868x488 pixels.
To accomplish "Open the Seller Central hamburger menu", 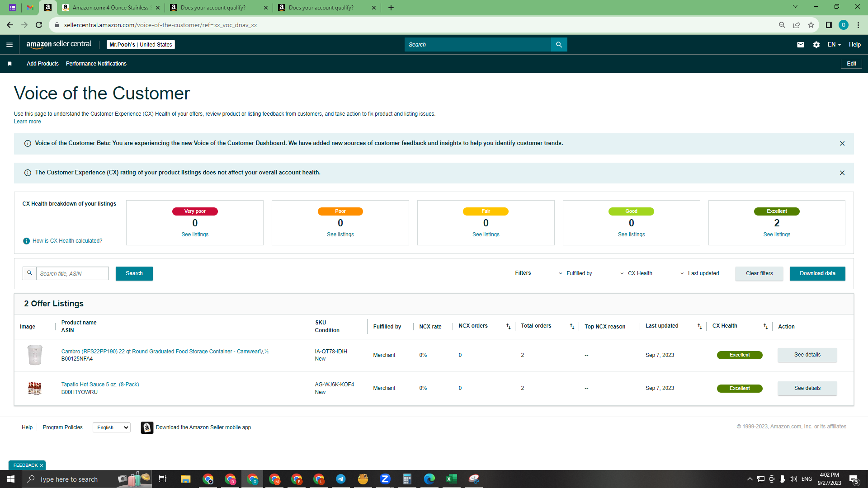I will [9, 45].
